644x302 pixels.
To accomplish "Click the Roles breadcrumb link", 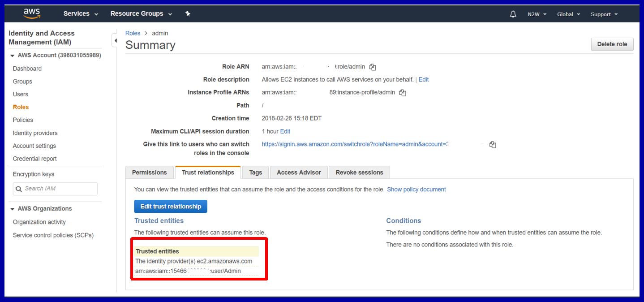I will click(x=133, y=33).
